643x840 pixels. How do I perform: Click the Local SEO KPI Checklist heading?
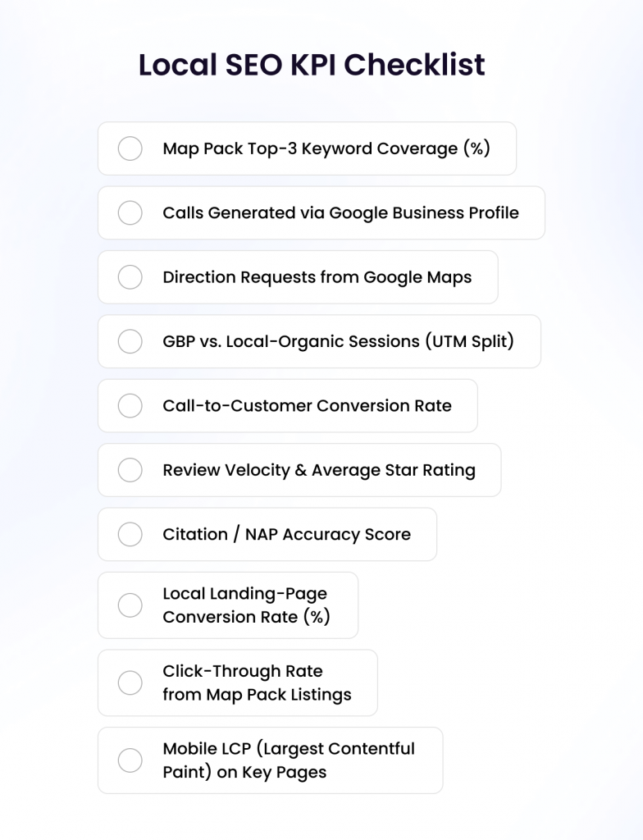[312, 65]
